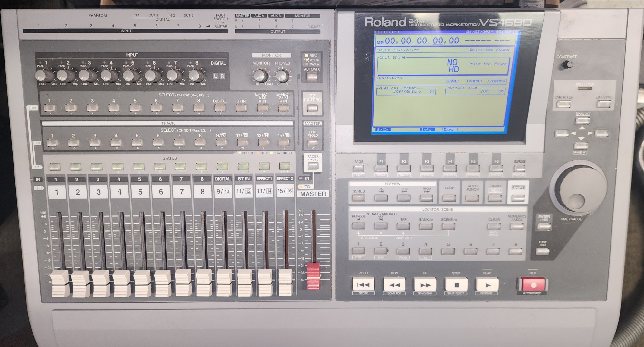Viewport: 644px width, 347px height.
Task: Jump to PREVIOUS phrase marker
Action: point(358,226)
